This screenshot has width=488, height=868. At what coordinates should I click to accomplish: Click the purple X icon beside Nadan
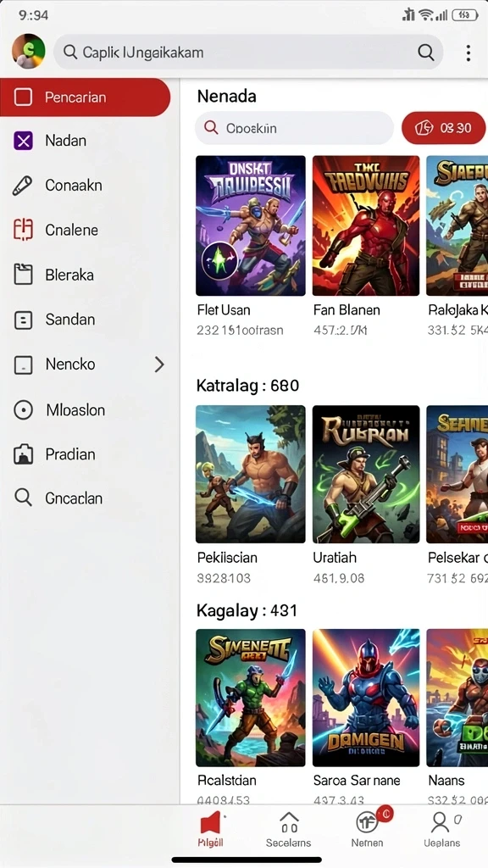coord(23,142)
